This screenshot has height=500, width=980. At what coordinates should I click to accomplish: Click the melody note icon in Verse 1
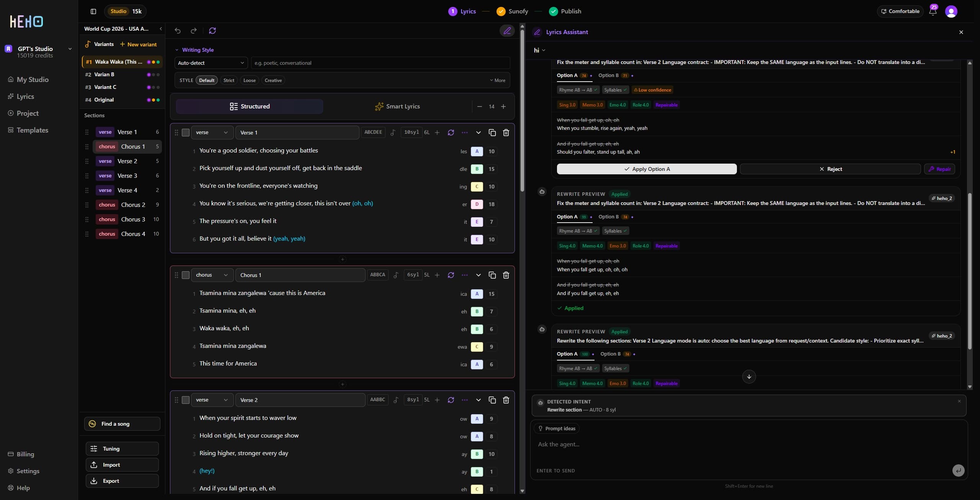393,133
